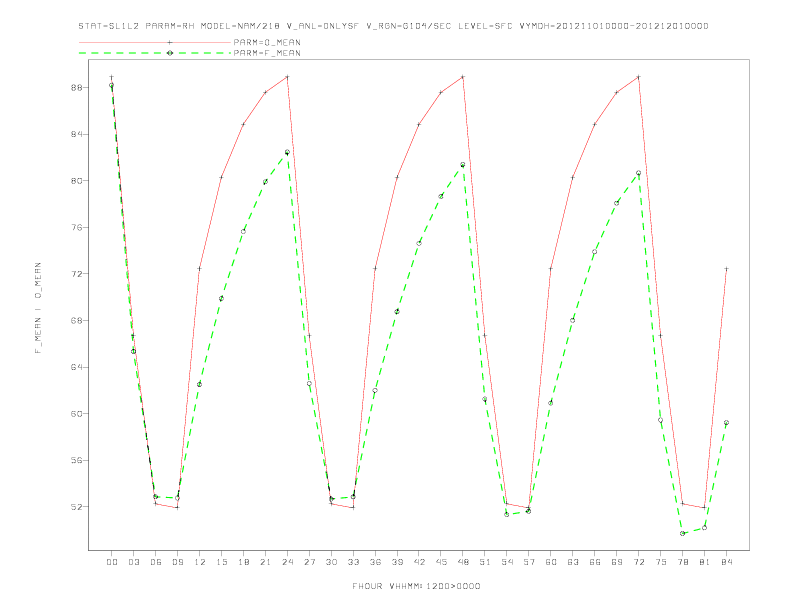Select the green dashed F_MEAN legend line sample
Image resolution: width=792 pixels, height=612 pixels.
tap(155, 53)
